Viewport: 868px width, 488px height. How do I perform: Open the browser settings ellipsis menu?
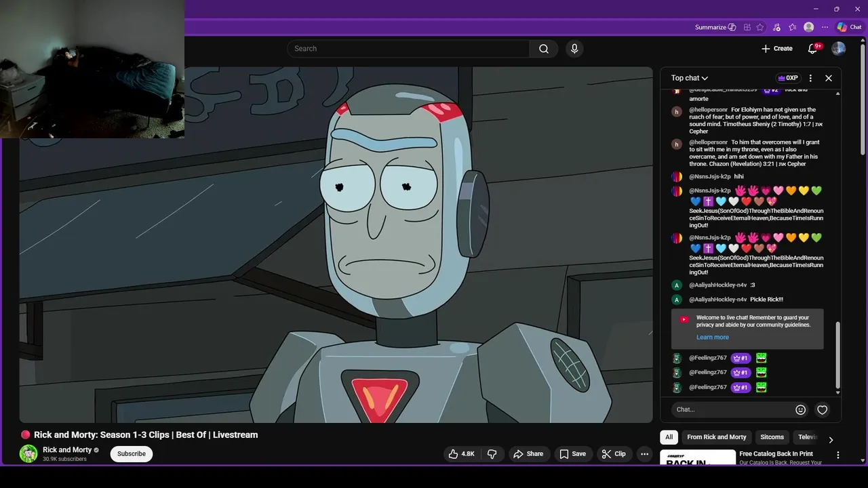click(825, 27)
